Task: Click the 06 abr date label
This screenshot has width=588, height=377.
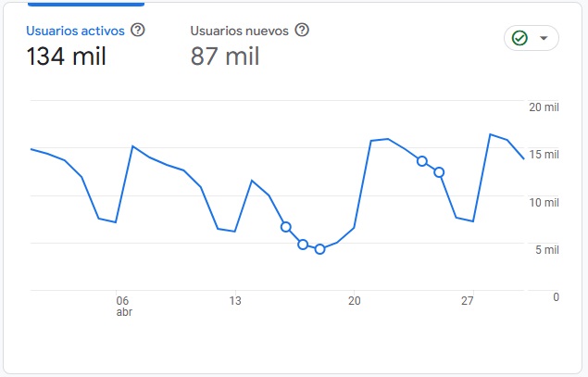Action: click(x=122, y=306)
